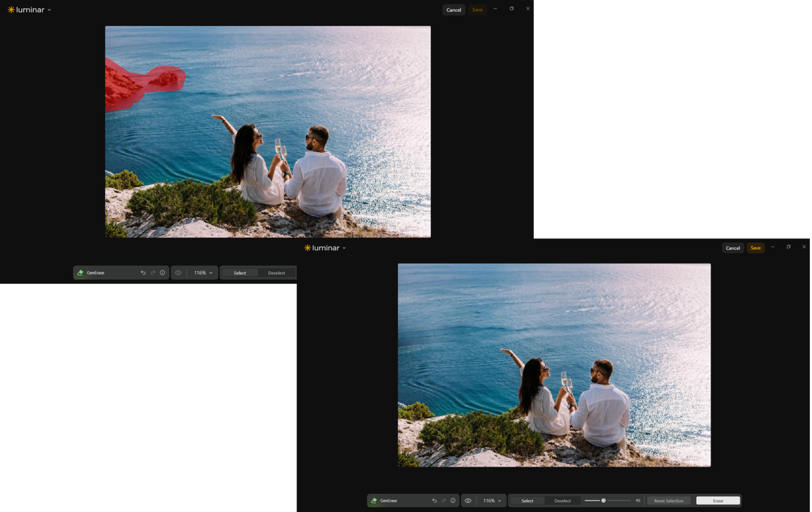Switch to Deselect mode in the lower window

click(562, 500)
